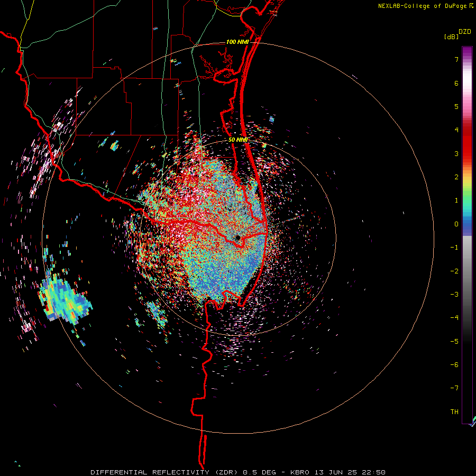Click the 5 value on color scale

coord(456,106)
